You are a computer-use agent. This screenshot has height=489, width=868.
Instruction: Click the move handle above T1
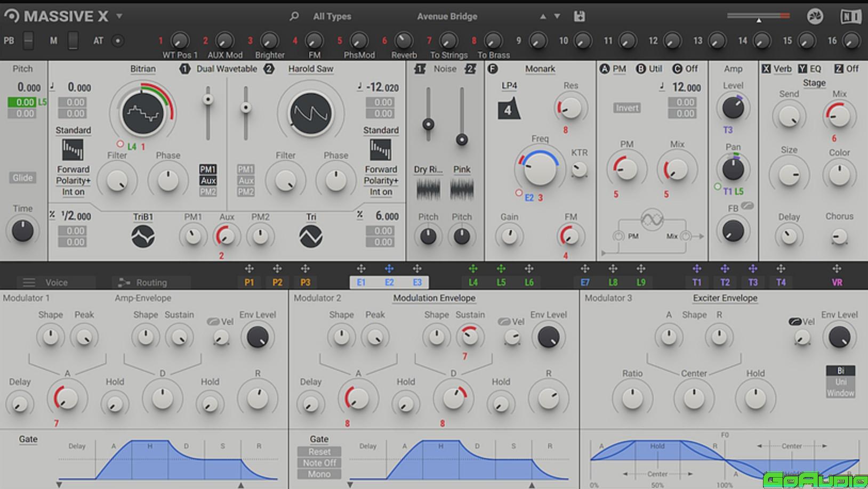tap(697, 269)
